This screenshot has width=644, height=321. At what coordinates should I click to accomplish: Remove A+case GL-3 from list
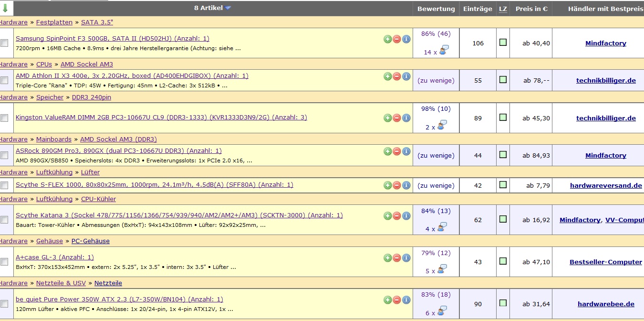396,258
